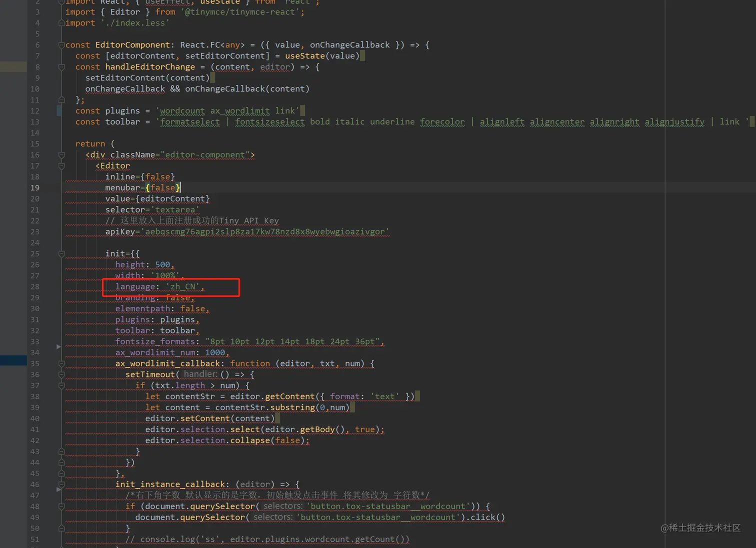Click './index.less' import path
This screenshot has height=548, width=756.
pos(135,23)
